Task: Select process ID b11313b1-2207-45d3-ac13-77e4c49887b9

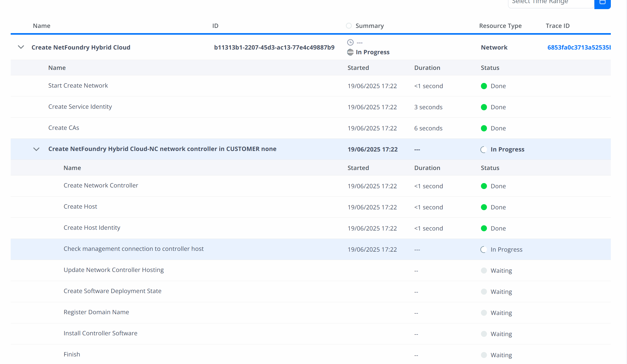Action: point(274,47)
